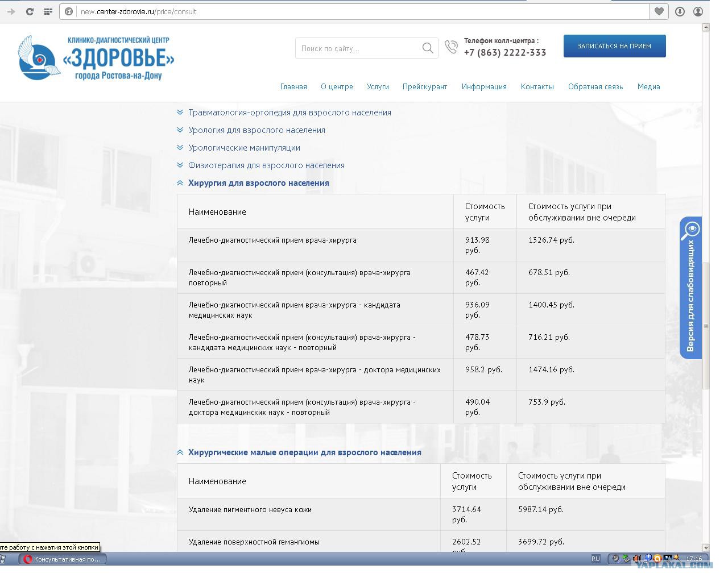Click the 17:16 system clock
This screenshot has width=728, height=582.
point(693,559)
